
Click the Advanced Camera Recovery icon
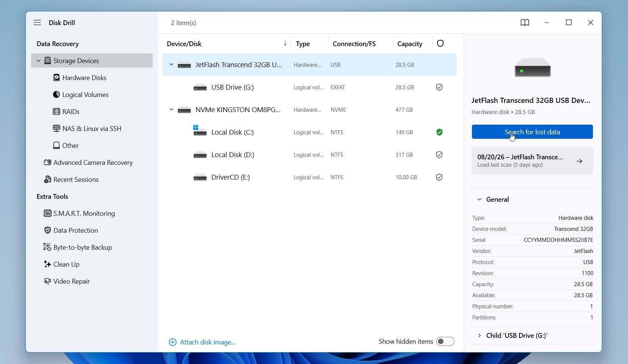pos(48,162)
